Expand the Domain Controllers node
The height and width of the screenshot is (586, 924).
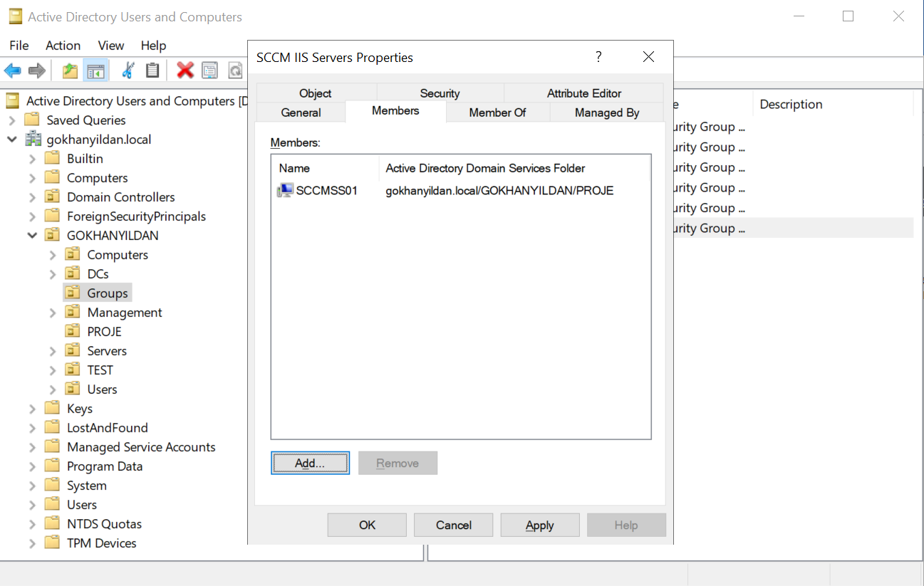32,197
